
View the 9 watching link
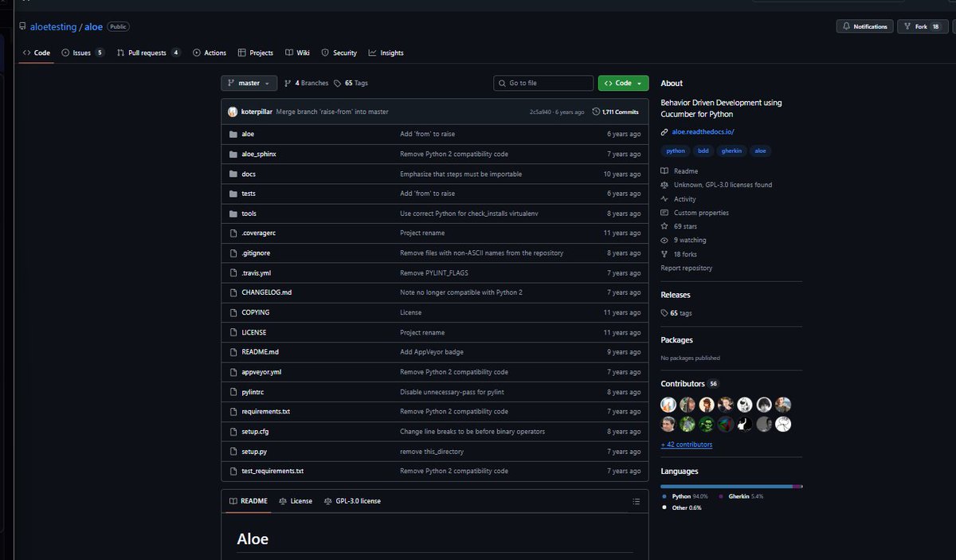click(684, 240)
